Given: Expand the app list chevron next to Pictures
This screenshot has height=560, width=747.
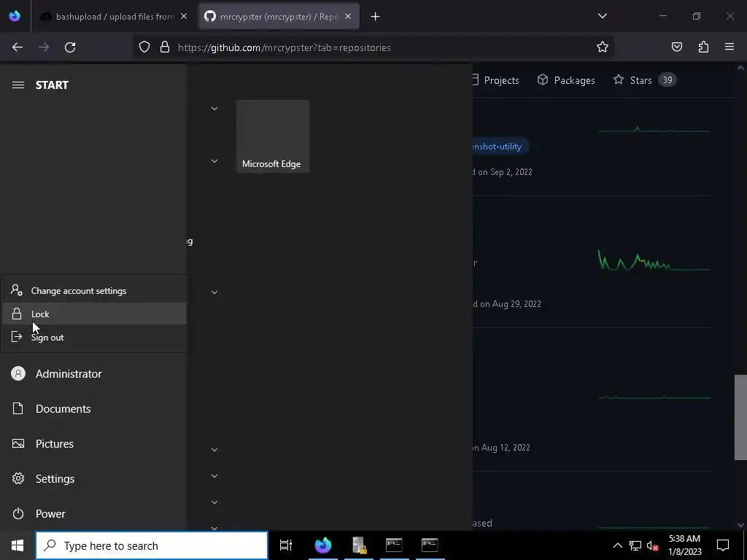Looking at the screenshot, I should (214, 449).
